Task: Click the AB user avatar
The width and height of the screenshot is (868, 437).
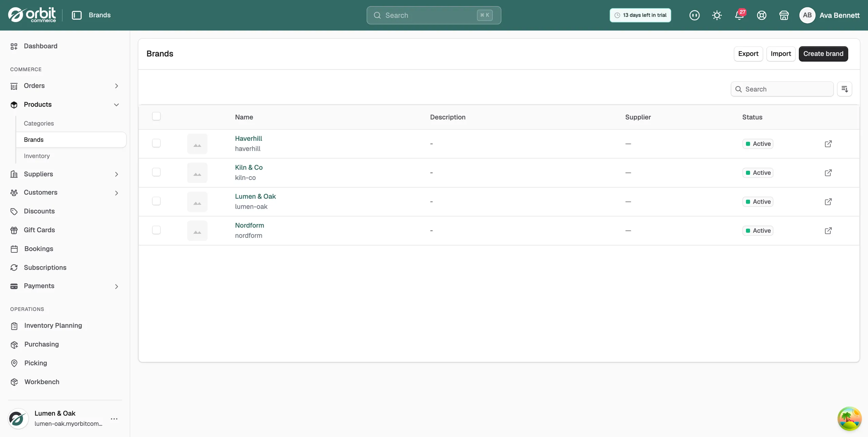Action: pyautogui.click(x=807, y=15)
